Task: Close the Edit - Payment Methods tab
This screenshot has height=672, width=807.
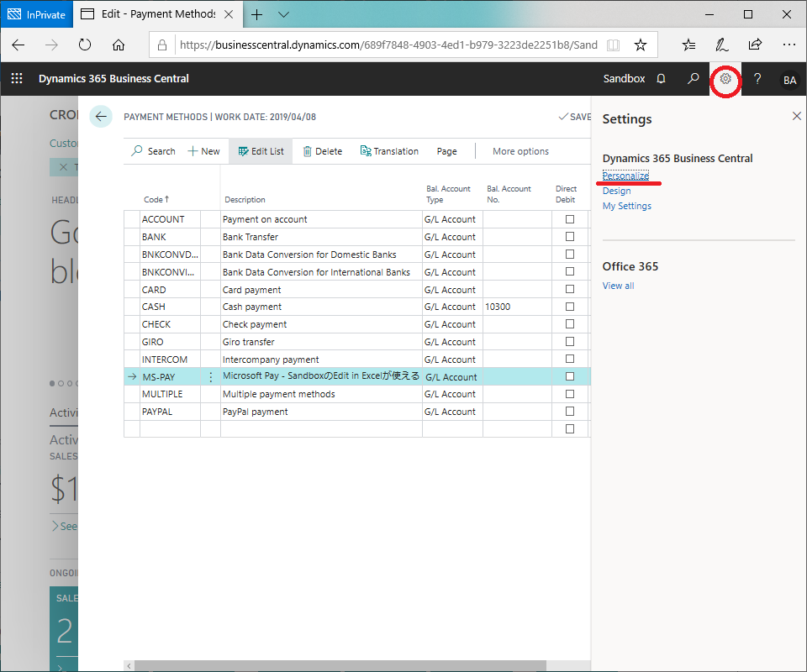Action: point(229,14)
